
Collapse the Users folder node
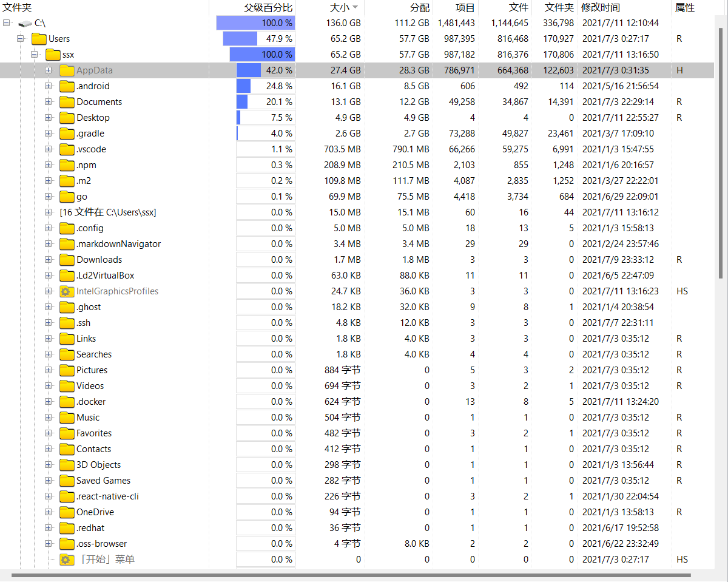[21, 39]
